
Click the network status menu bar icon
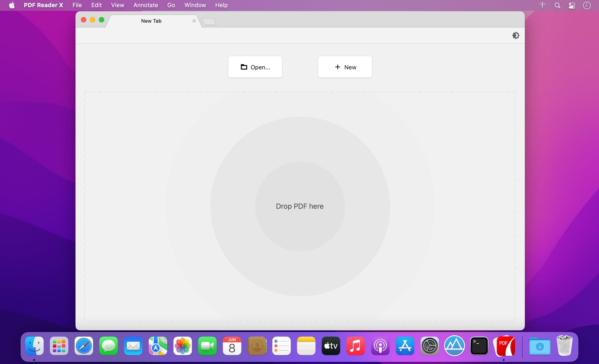tap(542, 5)
